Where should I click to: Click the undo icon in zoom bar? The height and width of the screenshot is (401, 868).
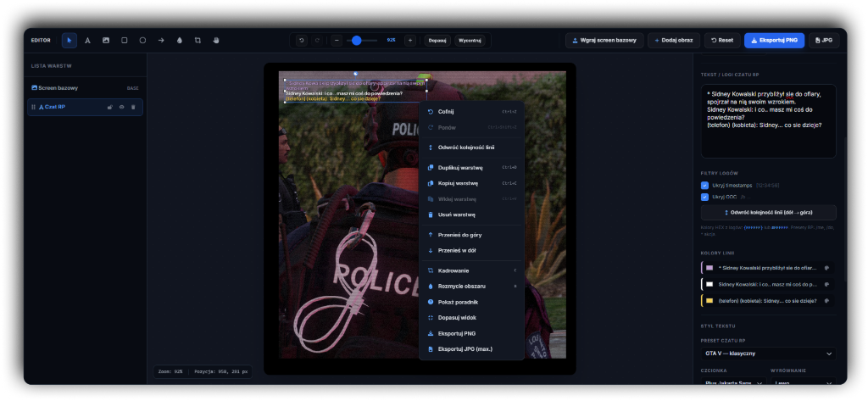pyautogui.click(x=302, y=41)
